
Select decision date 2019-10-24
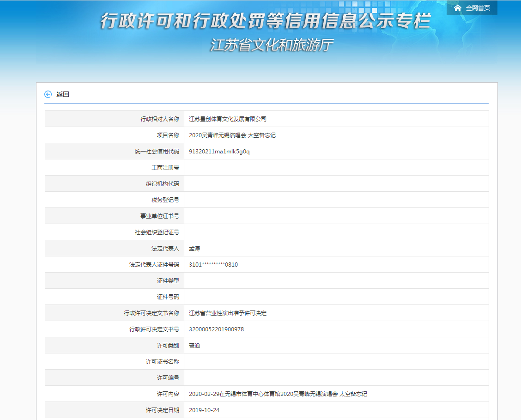pyautogui.click(x=204, y=410)
